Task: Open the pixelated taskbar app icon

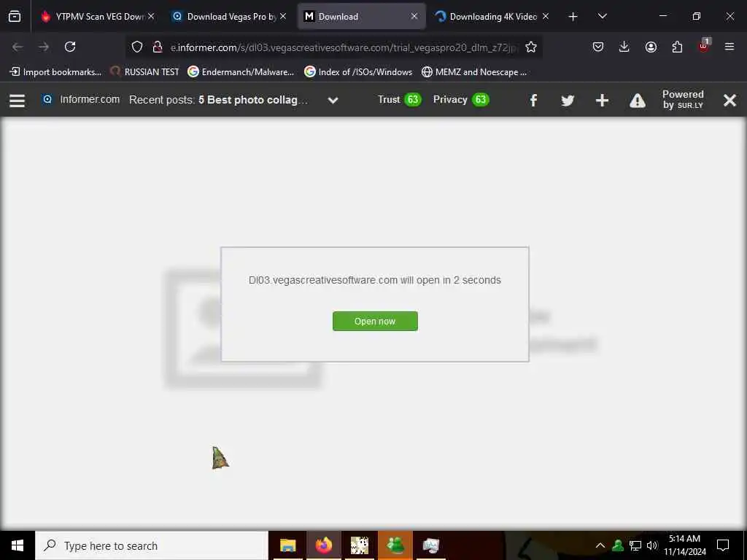Action: pos(359,545)
